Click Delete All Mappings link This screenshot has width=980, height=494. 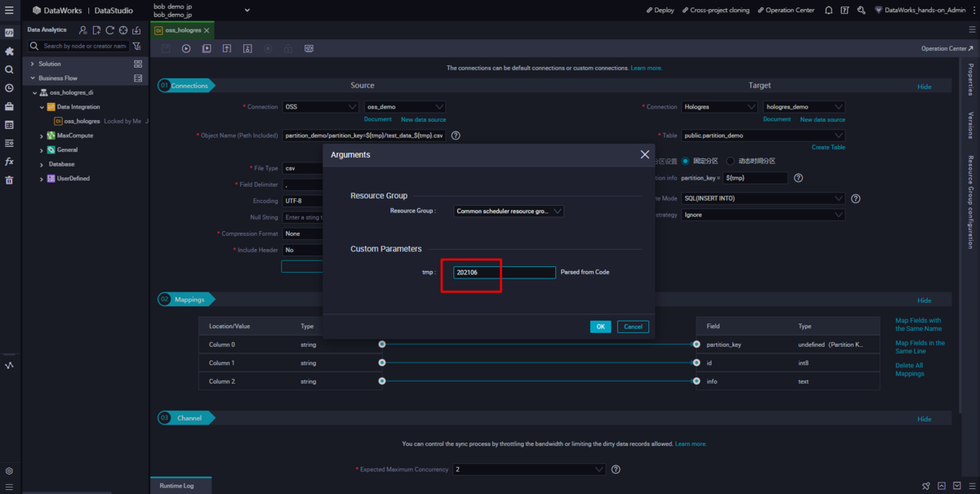pyautogui.click(x=910, y=369)
